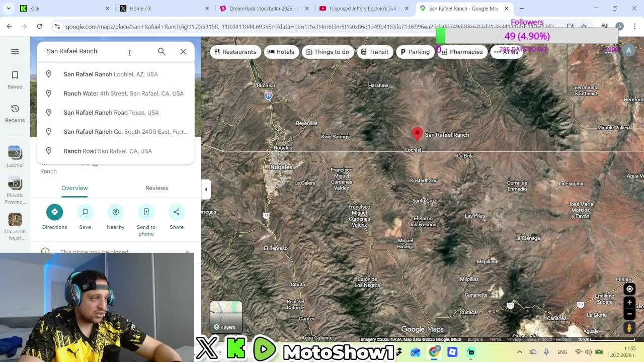Bookmark this page with star icon
The width and height of the screenshot is (644, 362).
pos(584,26)
